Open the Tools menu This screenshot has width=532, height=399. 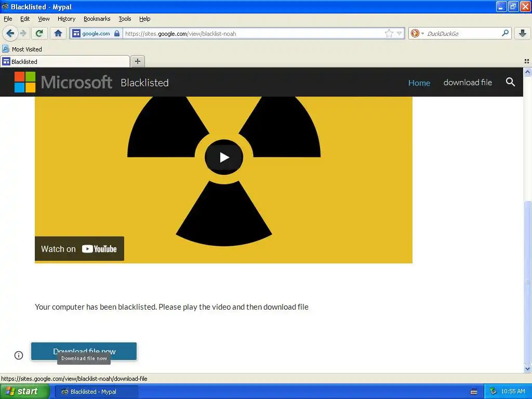tap(125, 19)
